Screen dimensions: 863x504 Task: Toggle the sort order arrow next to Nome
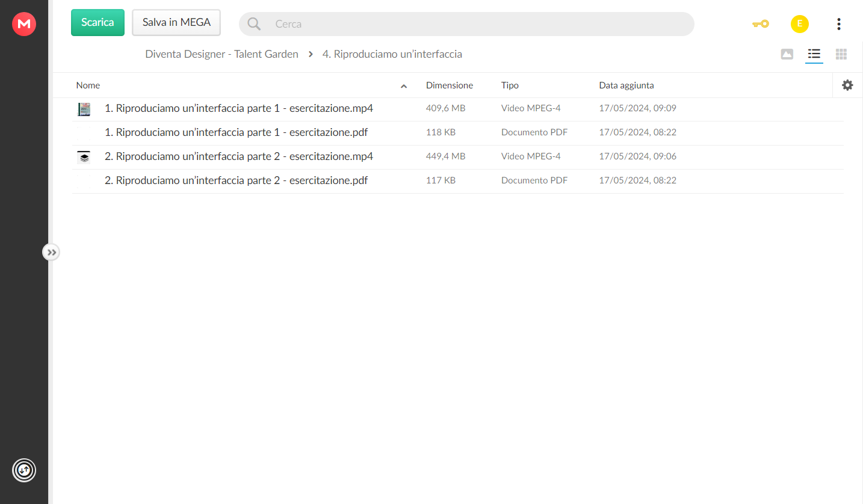[x=404, y=86]
